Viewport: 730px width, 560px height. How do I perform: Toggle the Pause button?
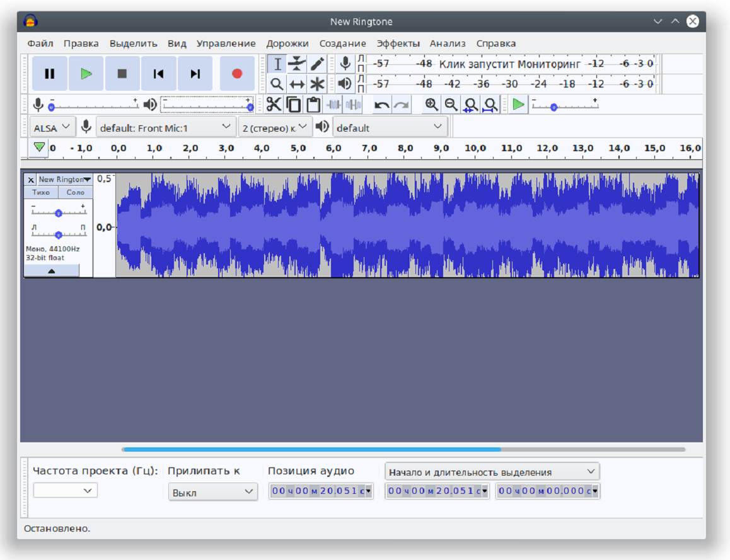50,74
